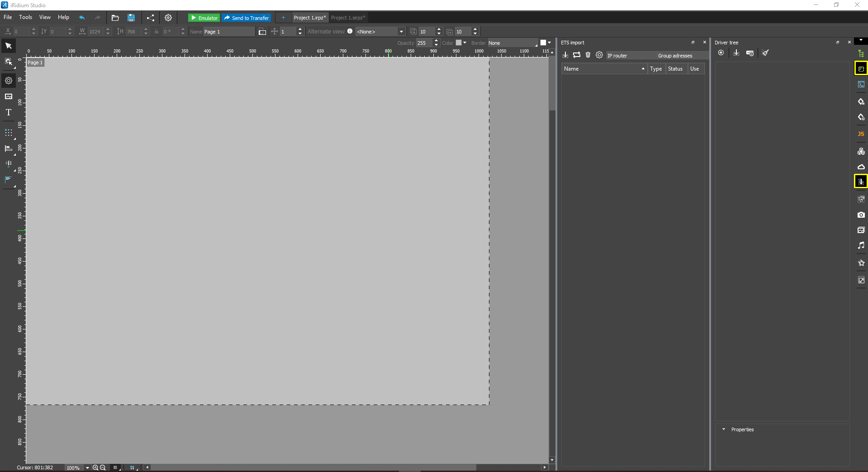Select the image tool in left toolbar
The width and height of the screenshot is (868, 472).
coord(9,96)
